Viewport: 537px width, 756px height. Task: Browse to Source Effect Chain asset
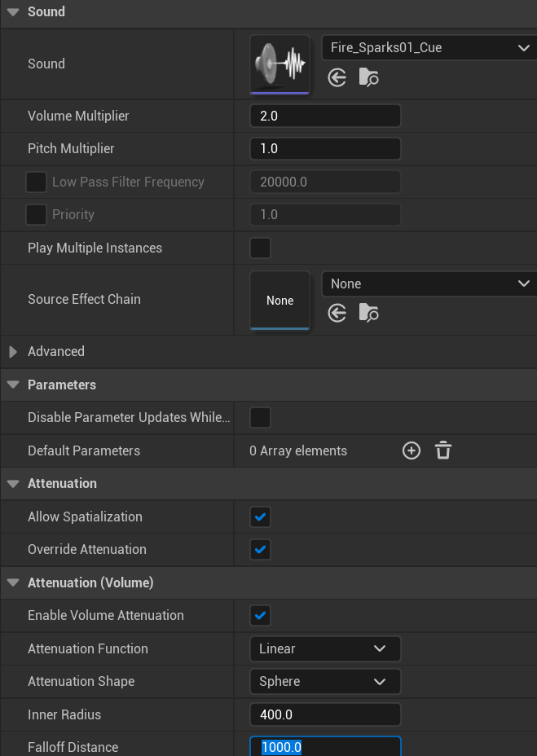click(x=368, y=313)
